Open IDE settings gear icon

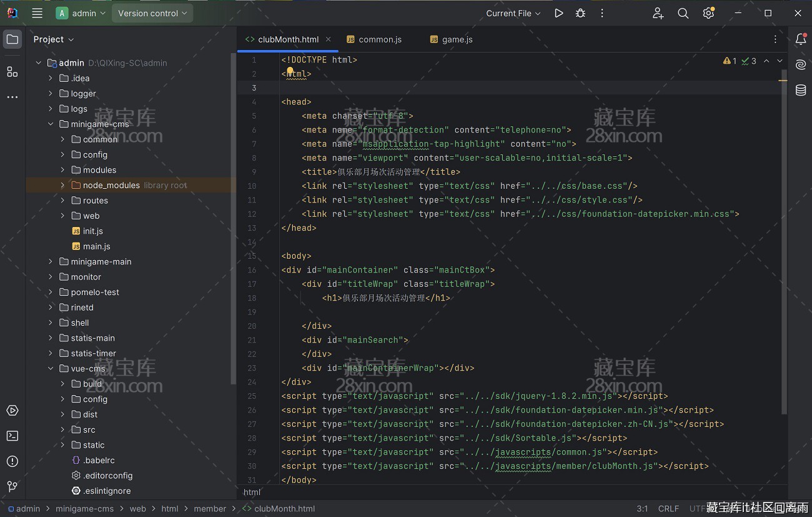coord(708,13)
